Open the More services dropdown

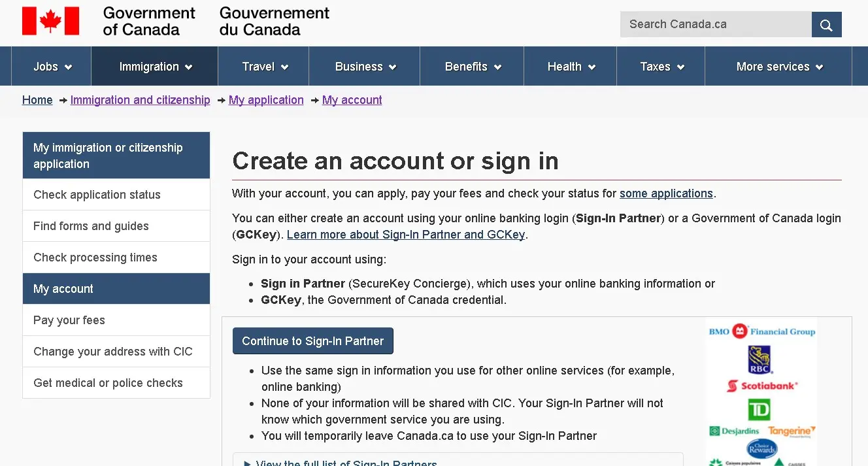point(779,66)
